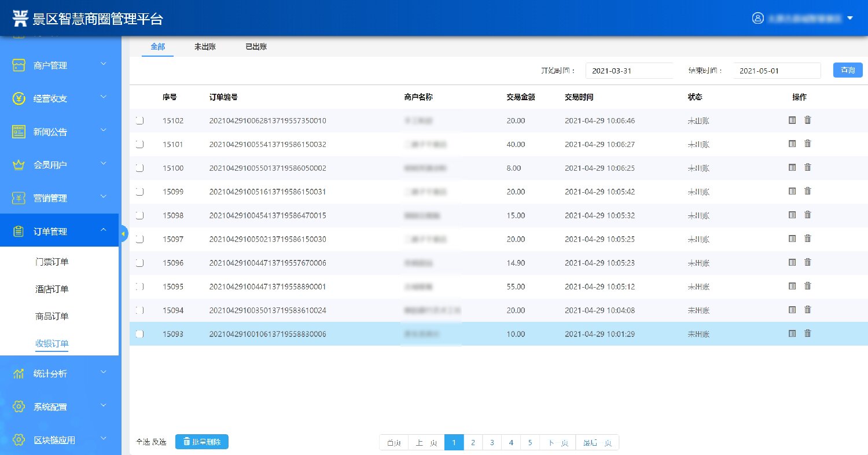Open the user account dropdown arrow
Viewport: 868px width, 455px height.
pyautogui.click(x=849, y=18)
